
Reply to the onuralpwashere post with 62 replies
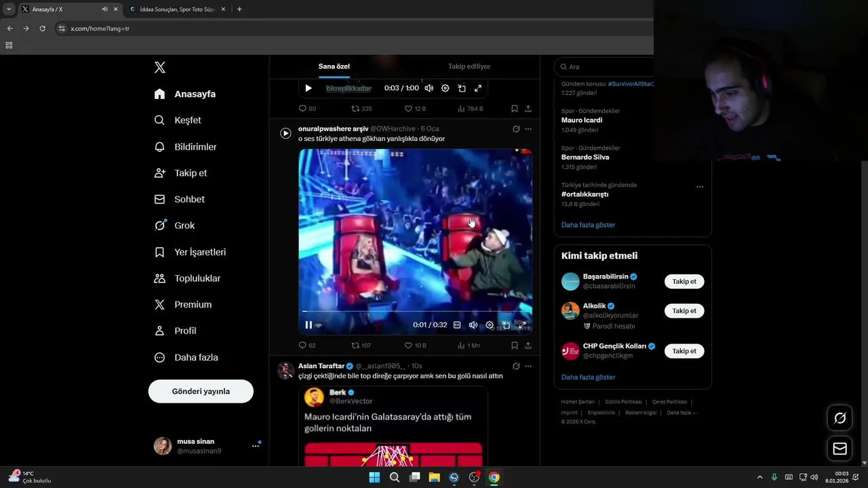pyautogui.click(x=307, y=345)
